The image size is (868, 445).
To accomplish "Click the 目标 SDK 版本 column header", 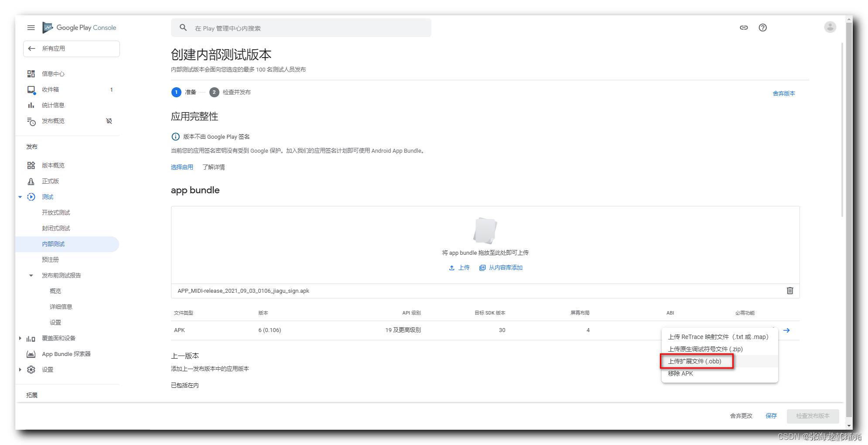I will 490,313.
